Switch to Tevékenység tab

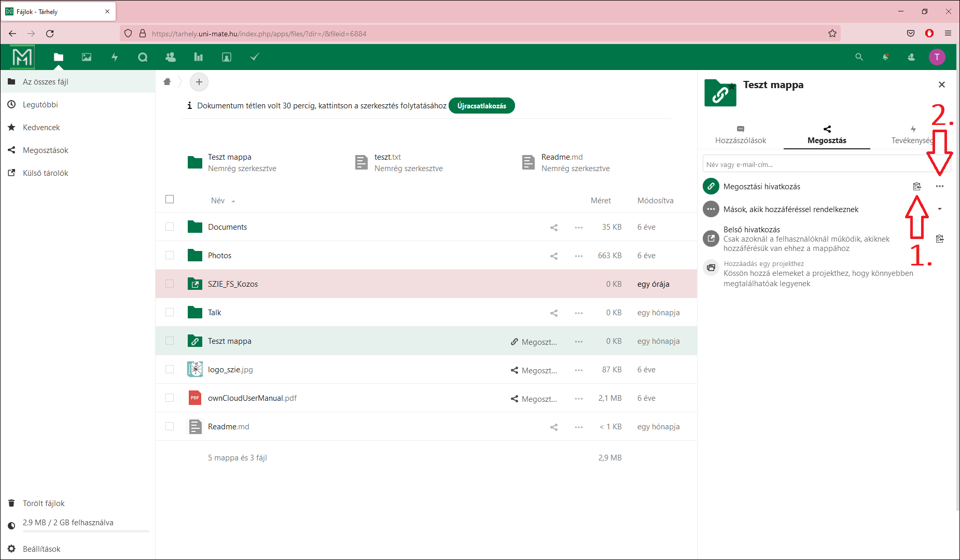[913, 135]
